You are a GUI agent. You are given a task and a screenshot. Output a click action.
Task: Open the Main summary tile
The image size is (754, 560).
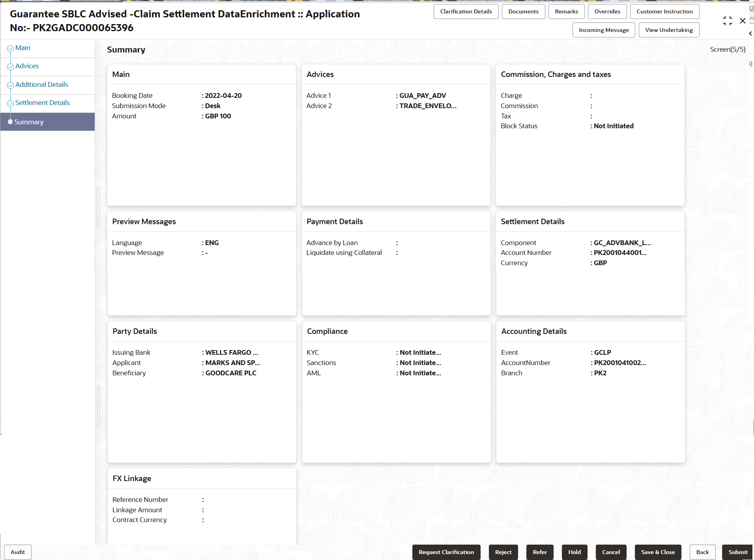coord(202,135)
